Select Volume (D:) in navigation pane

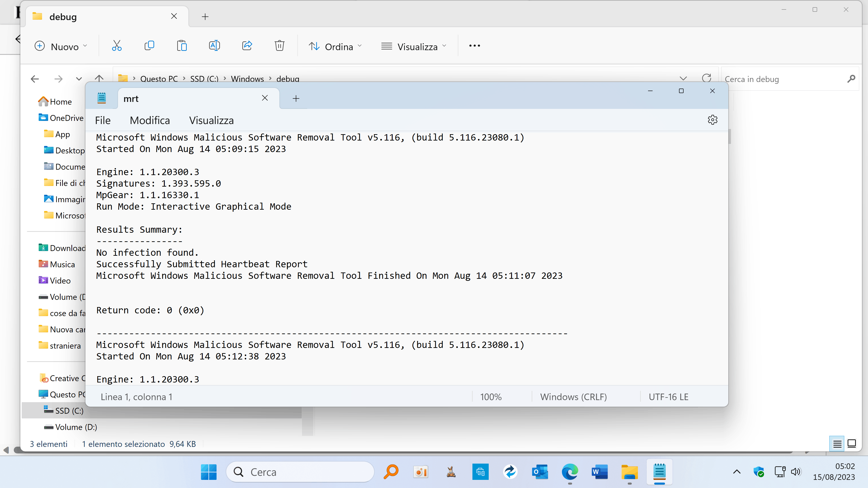pyautogui.click(x=76, y=427)
